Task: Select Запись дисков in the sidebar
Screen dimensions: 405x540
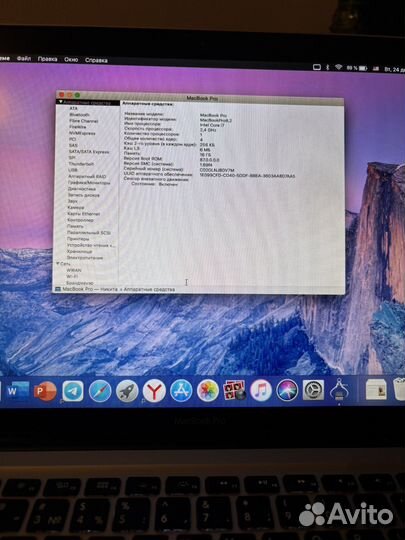Action: coord(83,195)
